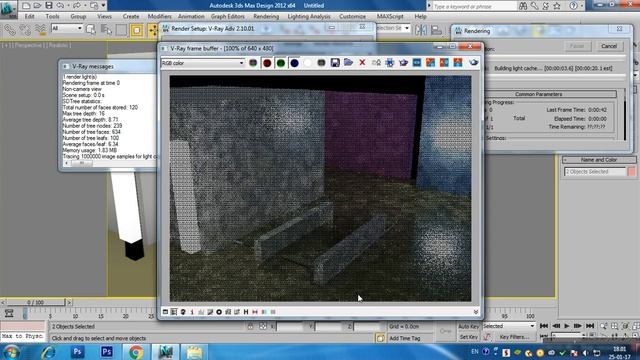Clear frame buffer image with red X

(x=362, y=62)
